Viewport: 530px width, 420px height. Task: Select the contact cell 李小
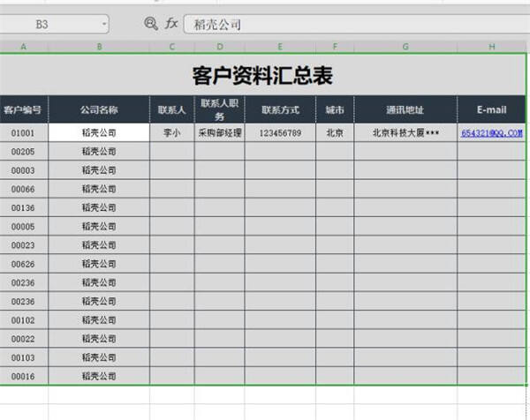[172, 132]
